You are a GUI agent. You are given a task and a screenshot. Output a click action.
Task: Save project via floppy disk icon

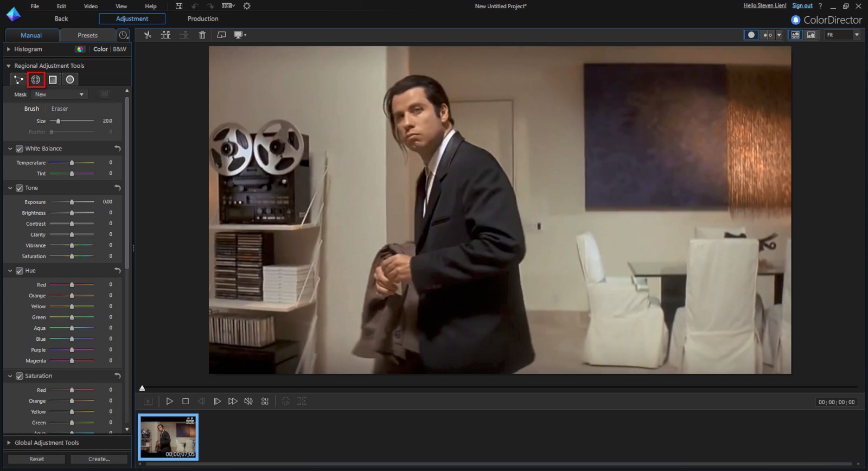pyautogui.click(x=179, y=6)
